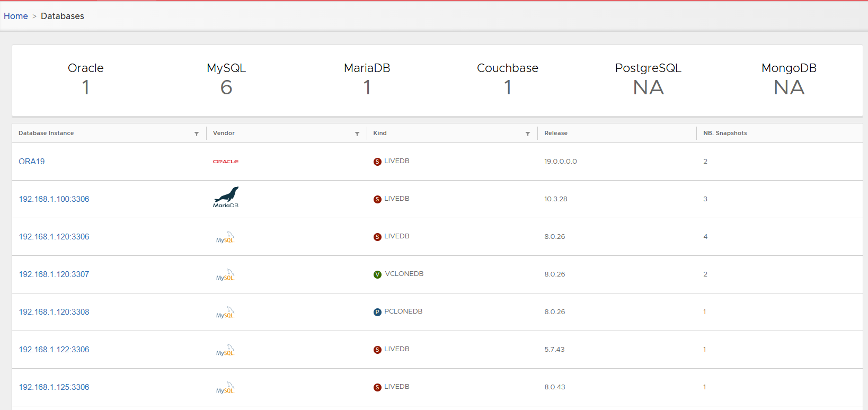Open snapshot count link for 192.168.1.120:3308
The height and width of the screenshot is (410, 868).
click(704, 312)
